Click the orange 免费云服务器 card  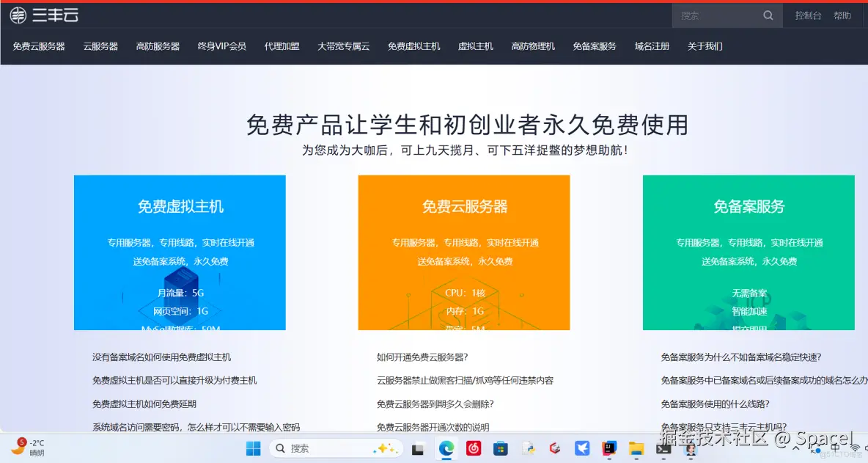(x=464, y=252)
